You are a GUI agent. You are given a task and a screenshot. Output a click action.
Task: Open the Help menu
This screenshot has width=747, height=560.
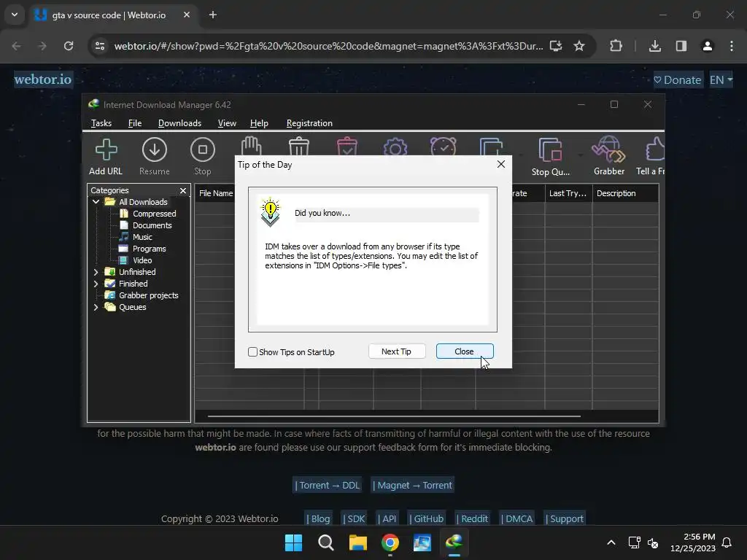pyautogui.click(x=259, y=122)
